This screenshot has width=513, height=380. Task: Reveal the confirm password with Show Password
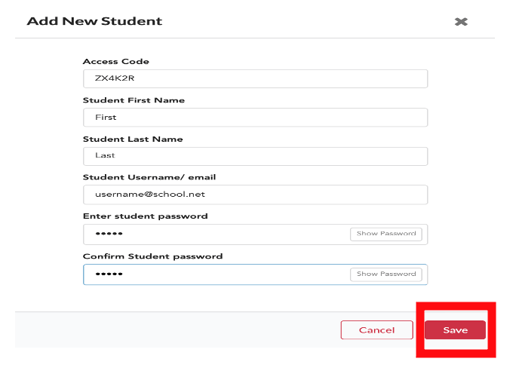[386, 274]
